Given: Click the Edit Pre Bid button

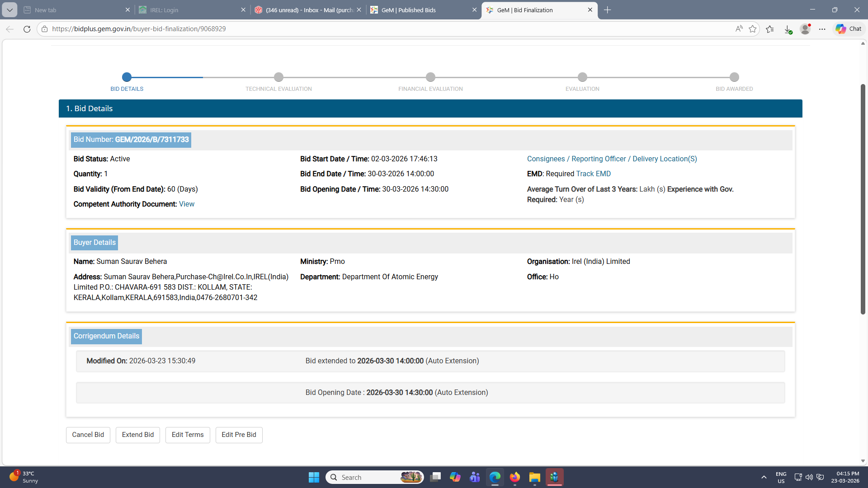Looking at the screenshot, I should tap(239, 435).
